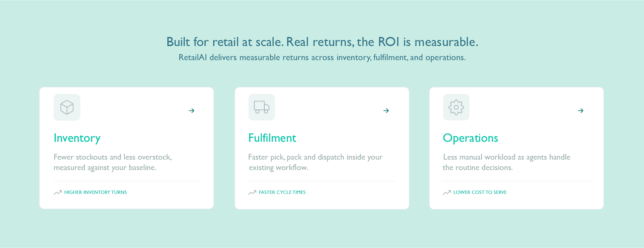Click the Built for retail at scale headline
The width and height of the screenshot is (644, 248).
(x=322, y=42)
